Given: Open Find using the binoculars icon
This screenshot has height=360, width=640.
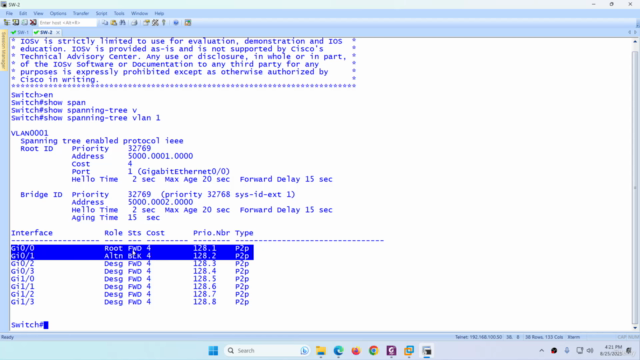Looking at the screenshot, I should coord(122,22).
